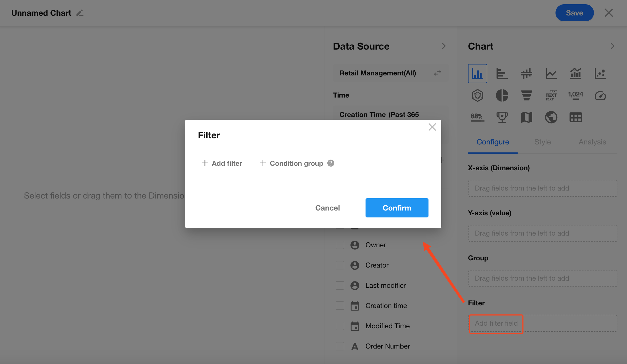The image size is (627, 364).
Task: Click the Filter help question mark icon
Action: click(331, 163)
